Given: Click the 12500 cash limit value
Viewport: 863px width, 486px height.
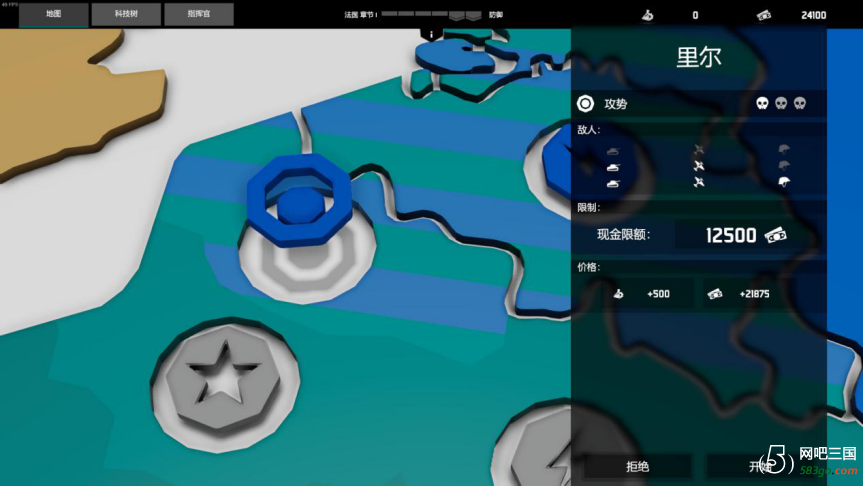Looking at the screenshot, I should pos(731,236).
